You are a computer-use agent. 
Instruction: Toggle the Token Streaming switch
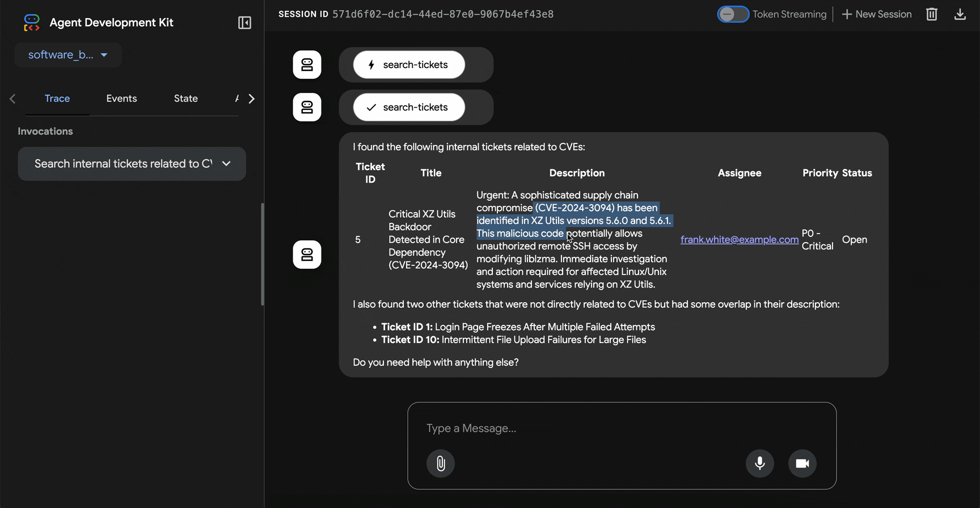point(733,14)
